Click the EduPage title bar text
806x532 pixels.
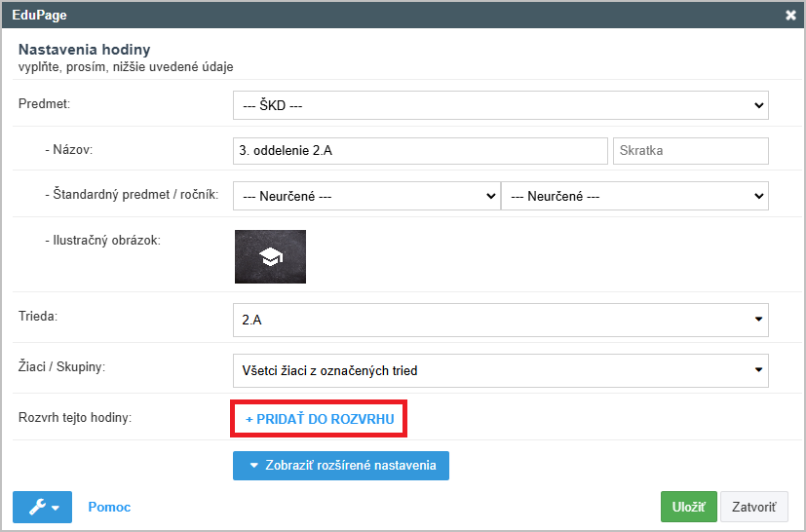pyautogui.click(x=40, y=16)
